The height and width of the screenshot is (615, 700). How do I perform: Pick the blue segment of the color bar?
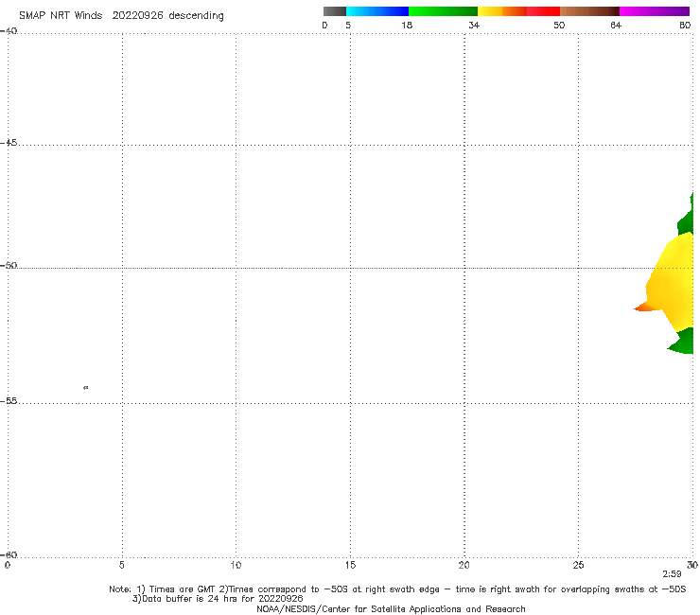click(x=377, y=11)
